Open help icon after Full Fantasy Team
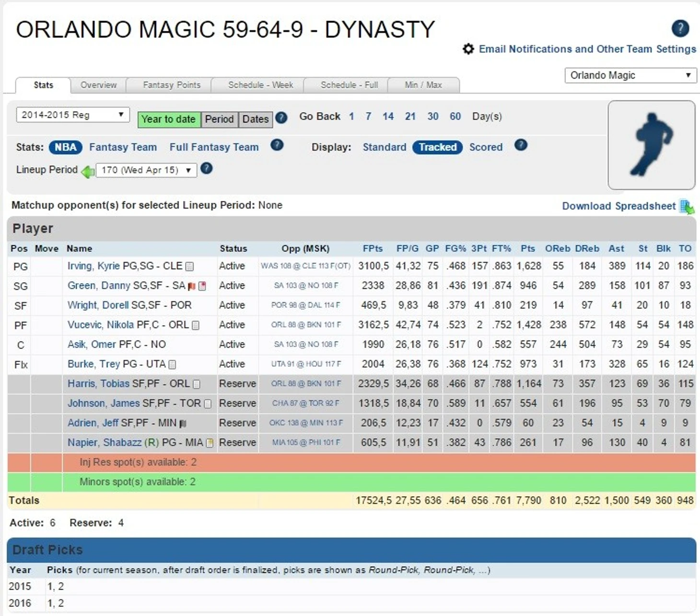The width and height of the screenshot is (700, 616). tap(277, 145)
